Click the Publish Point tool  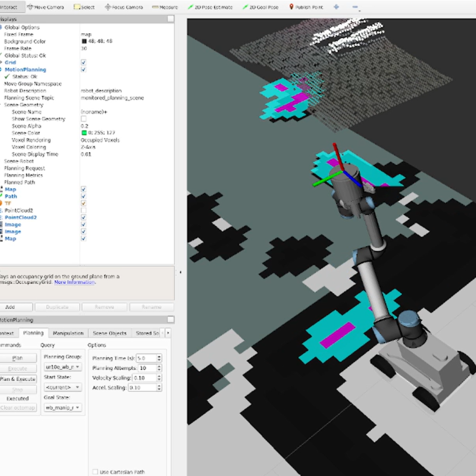306,7
